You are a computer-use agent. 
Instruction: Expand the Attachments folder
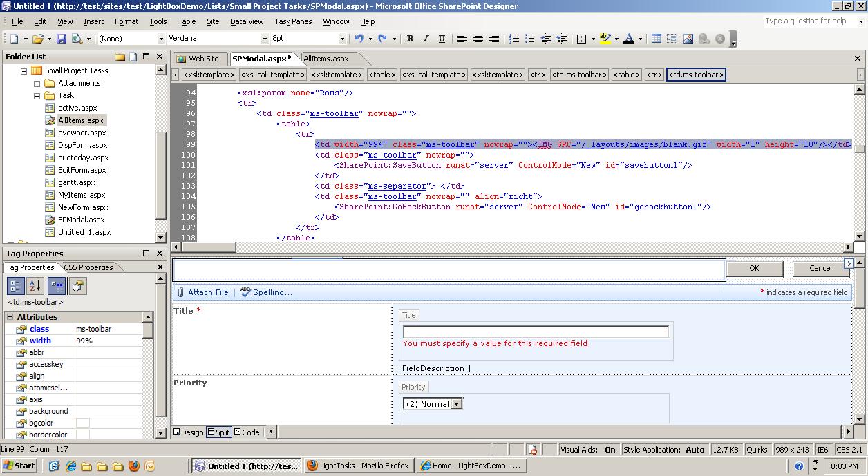(x=37, y=83)
